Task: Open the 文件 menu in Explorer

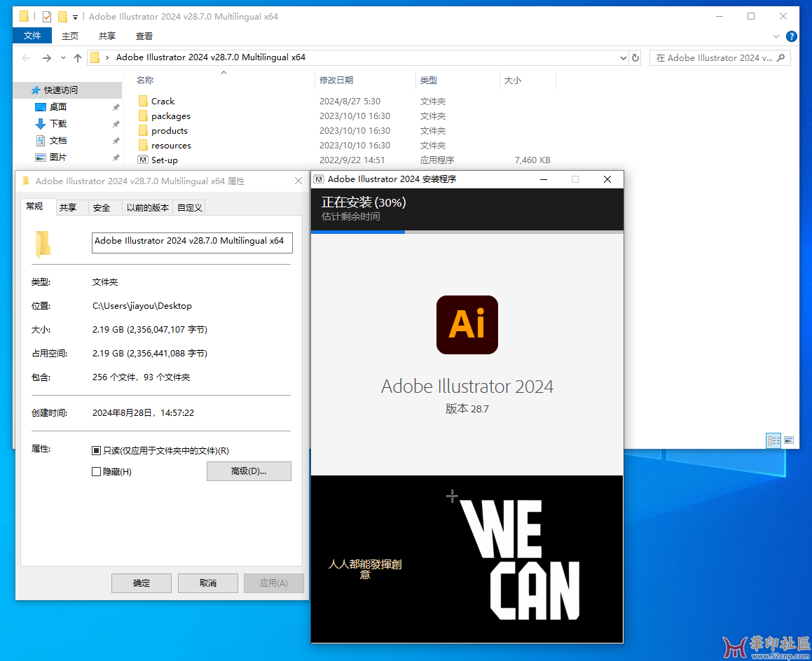Action: [32, 36]
